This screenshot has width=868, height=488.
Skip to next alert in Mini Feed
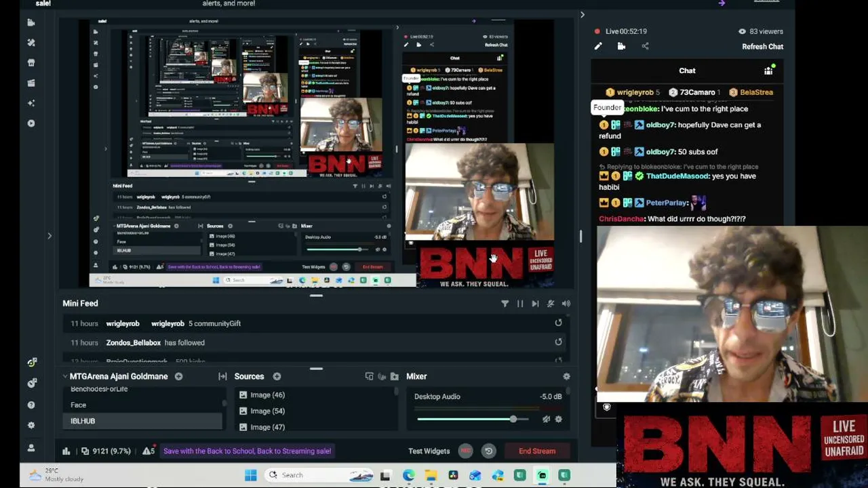535,304
